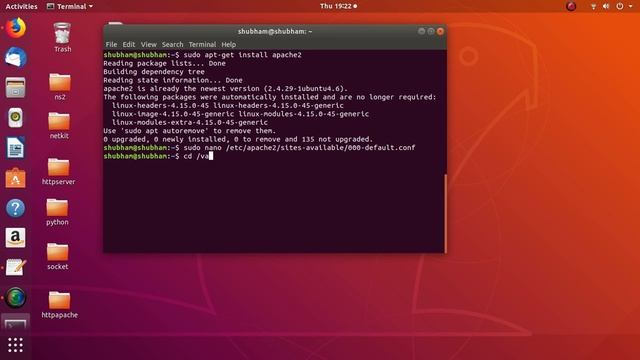Open Ubuntu Software center icon
640x360 pixels.
[16, 178]
